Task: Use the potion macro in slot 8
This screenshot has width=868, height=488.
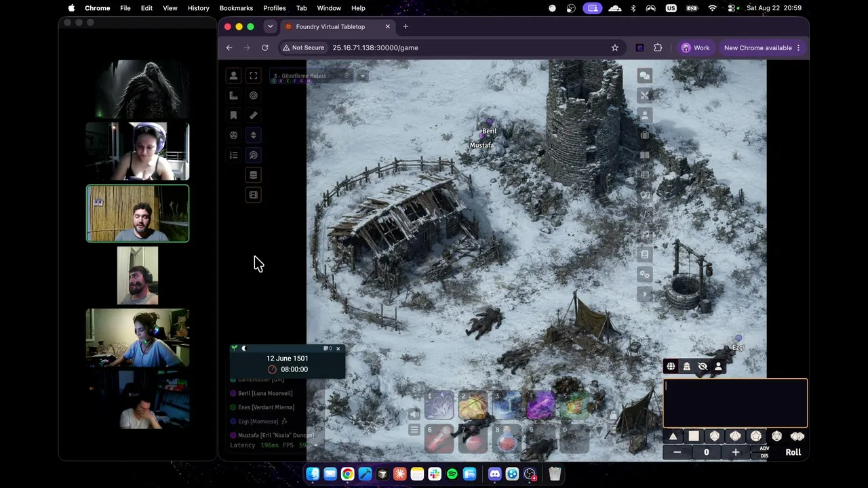Action: (507, 439)
